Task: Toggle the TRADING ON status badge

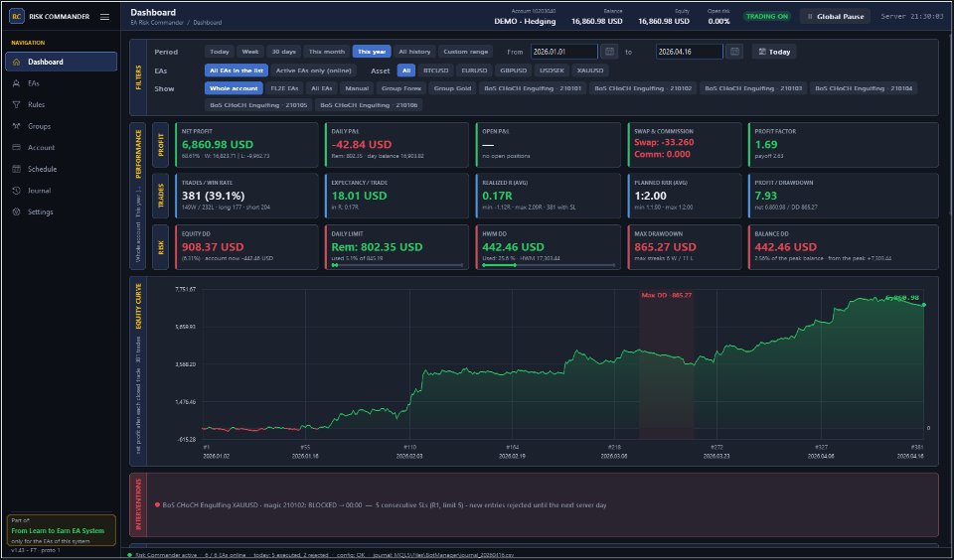Action: 767,17
